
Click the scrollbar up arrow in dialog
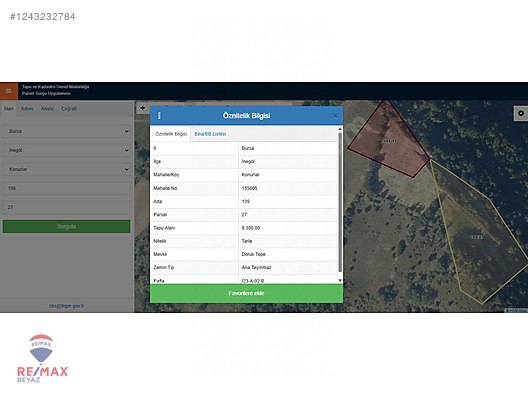340,129
